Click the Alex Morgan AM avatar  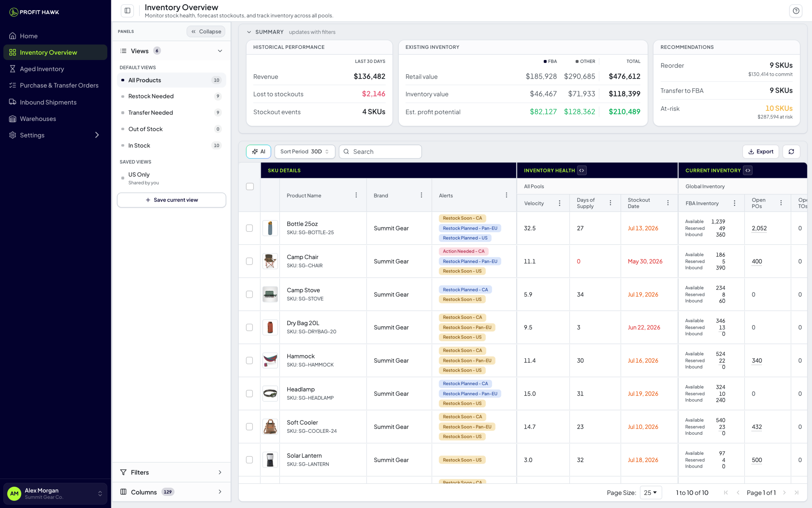14,493
